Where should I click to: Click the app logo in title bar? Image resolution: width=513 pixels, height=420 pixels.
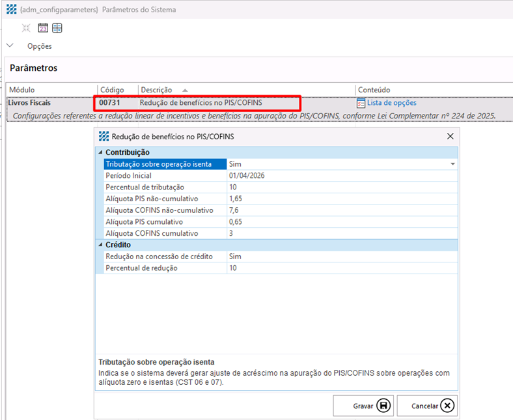(12, 10)
